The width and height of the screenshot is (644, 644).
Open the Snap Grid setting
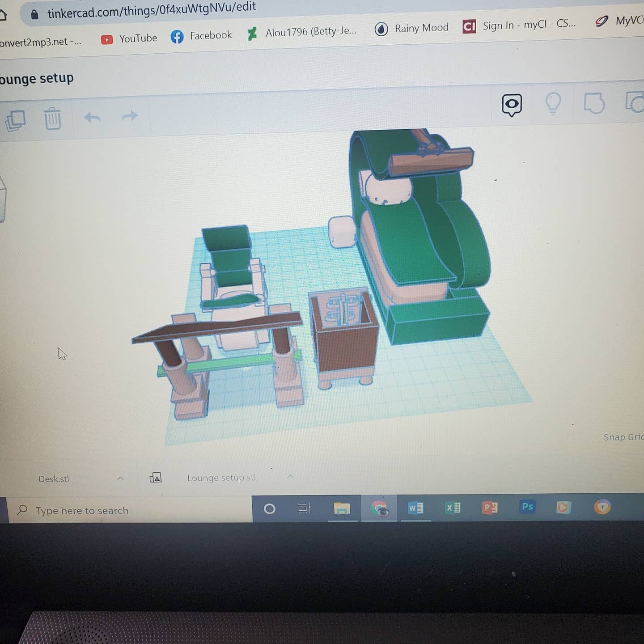point(623,437)
